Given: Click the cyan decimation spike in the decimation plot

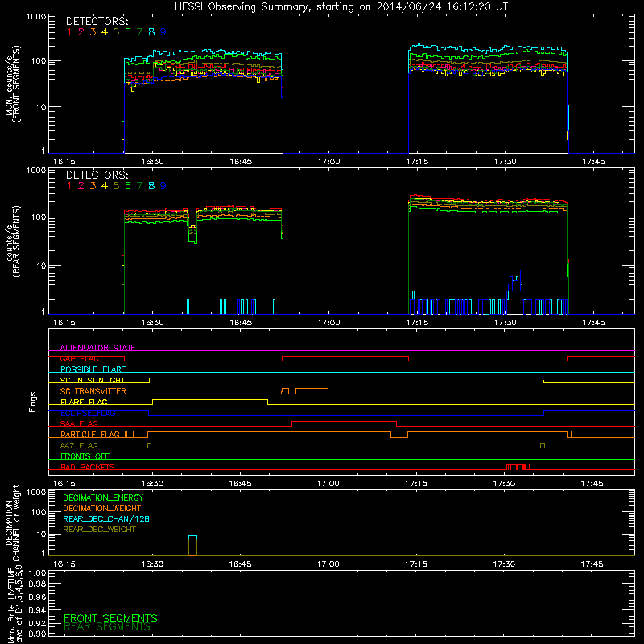Looking at the screenshot, I should point(192,537).
